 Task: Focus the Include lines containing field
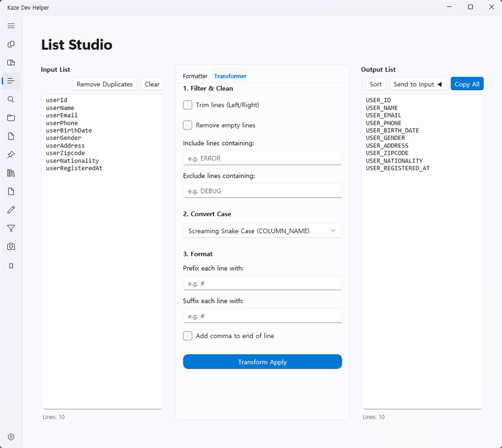[262, 158]
